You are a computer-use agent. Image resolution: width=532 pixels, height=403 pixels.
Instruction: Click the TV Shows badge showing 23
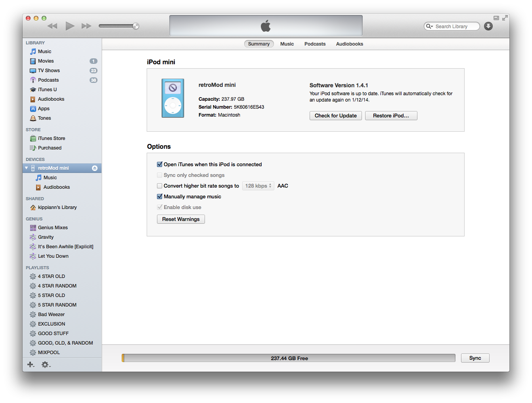pyautogui.click(x=94, y=71)
